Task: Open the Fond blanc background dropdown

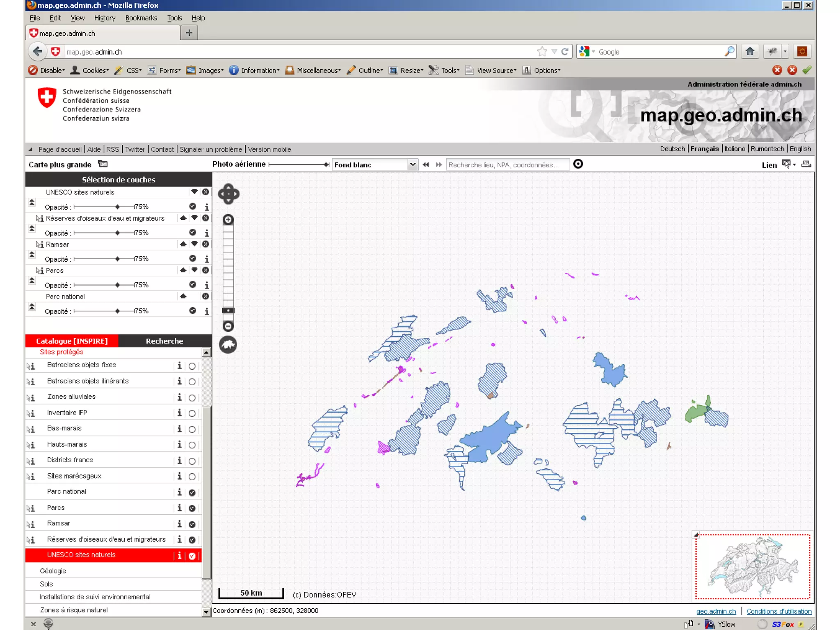Action: click(413, 164)
